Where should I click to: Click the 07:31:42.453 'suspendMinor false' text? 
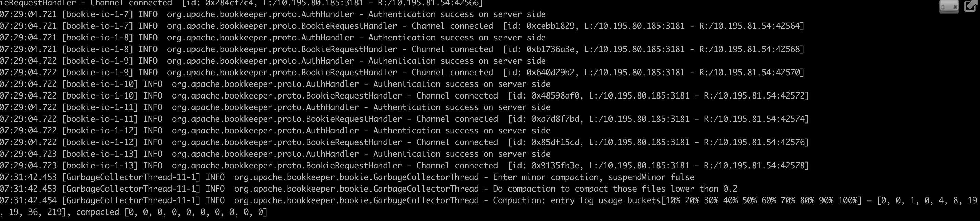click(651, 177)
